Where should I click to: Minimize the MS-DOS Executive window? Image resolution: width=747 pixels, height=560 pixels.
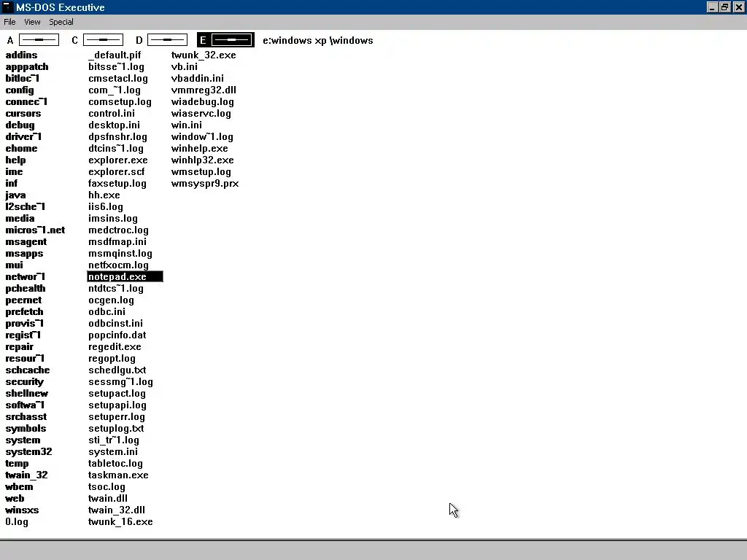click(x=712, y=7)
